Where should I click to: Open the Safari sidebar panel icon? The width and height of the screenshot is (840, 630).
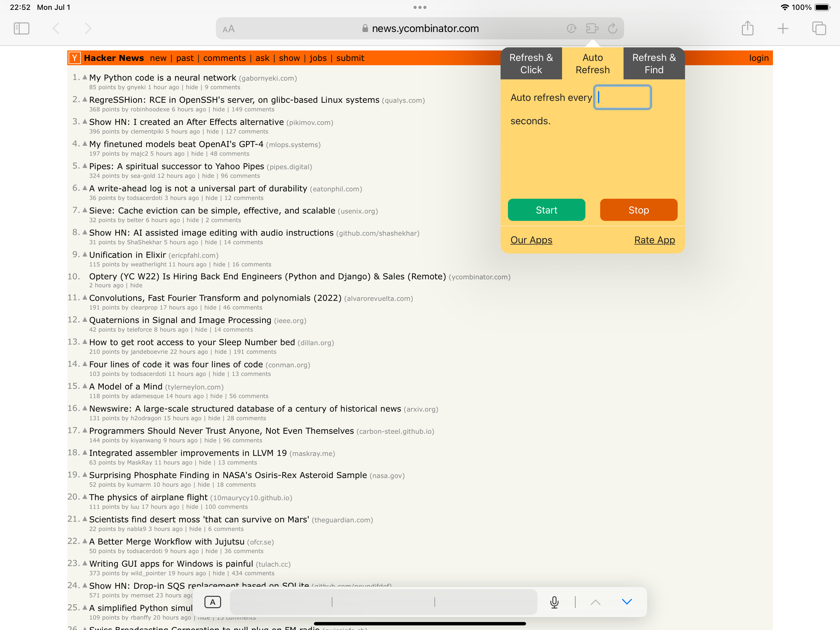(21, 29)
